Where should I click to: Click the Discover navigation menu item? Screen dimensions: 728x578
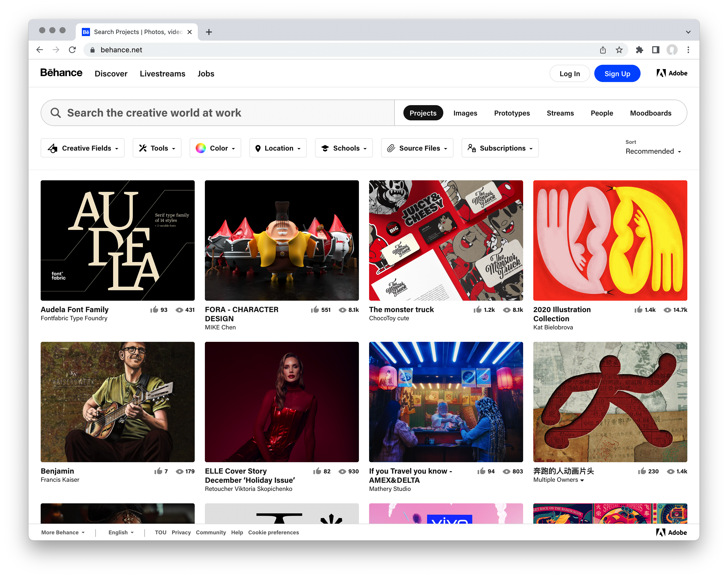point(111,73)
